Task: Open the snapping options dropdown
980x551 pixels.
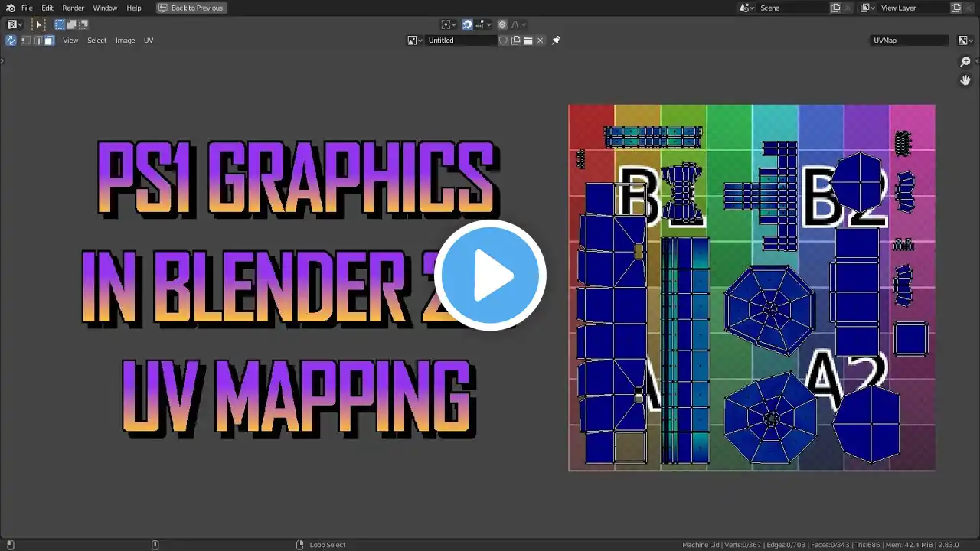Action: pyautogui.click(x=482, y=24)
